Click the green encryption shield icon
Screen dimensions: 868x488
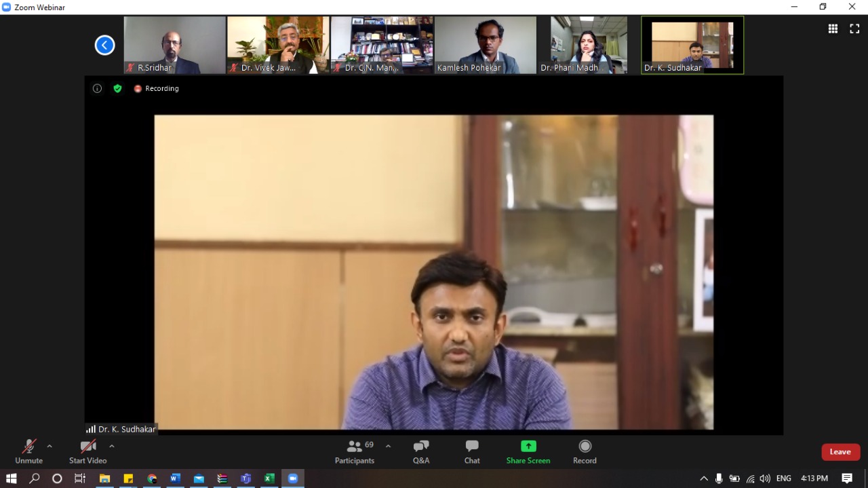(x=117, y=88)
